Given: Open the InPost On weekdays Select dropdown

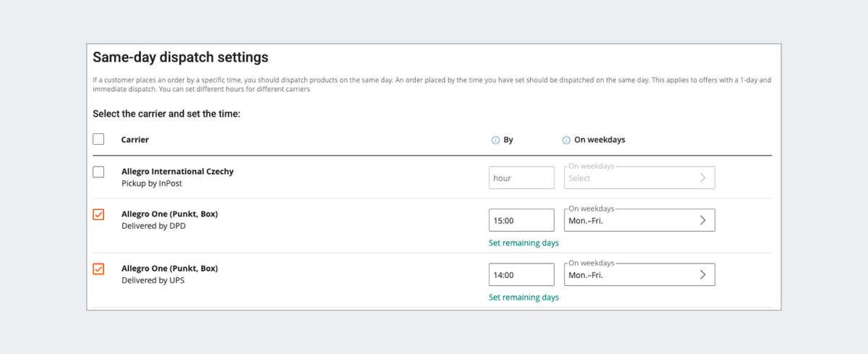Looking at the screenshot, I should pyautogui.click(x=629, y=178).
